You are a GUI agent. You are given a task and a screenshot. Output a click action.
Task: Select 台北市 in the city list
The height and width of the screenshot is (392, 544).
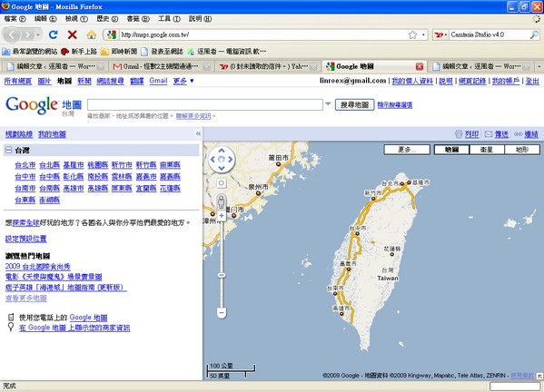pos(25,165)
